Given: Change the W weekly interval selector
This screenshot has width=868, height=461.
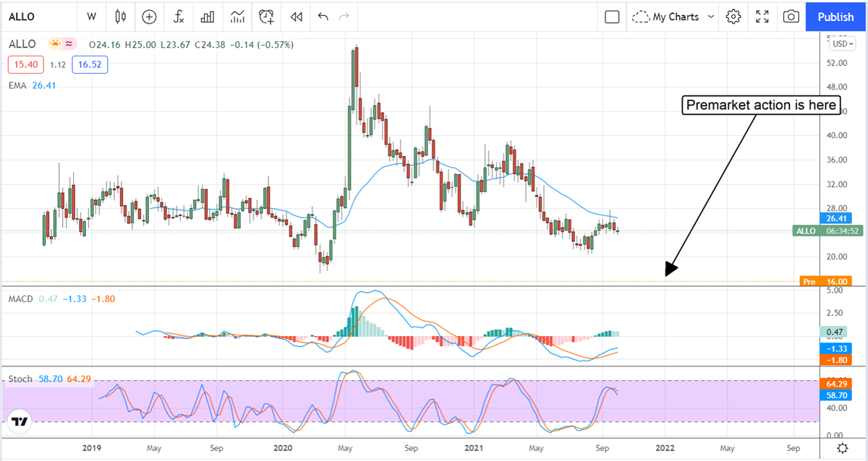Looking at the screenshot, I should pyautogui.click(x=91, y=16).
